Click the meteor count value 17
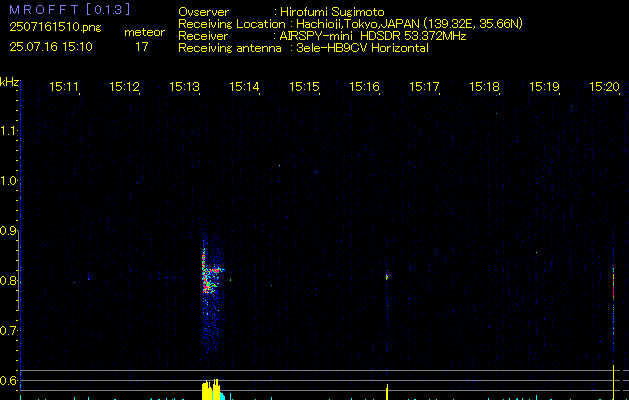Screen dimensions: 629x400 (x=141, y=46)
